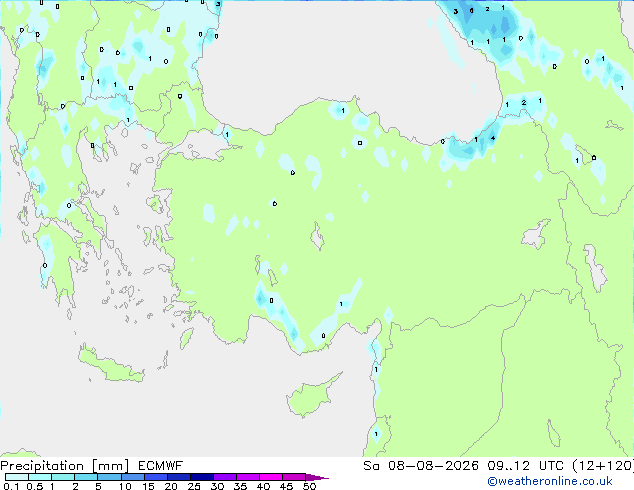Pick the legend swatch between 2 and 5
Image resolution: width=634 pixels, height=490 pixels.
(x=86, y=477)
